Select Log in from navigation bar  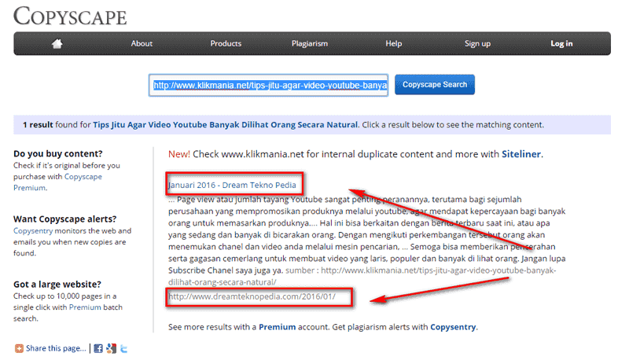(x=561, y=43)
